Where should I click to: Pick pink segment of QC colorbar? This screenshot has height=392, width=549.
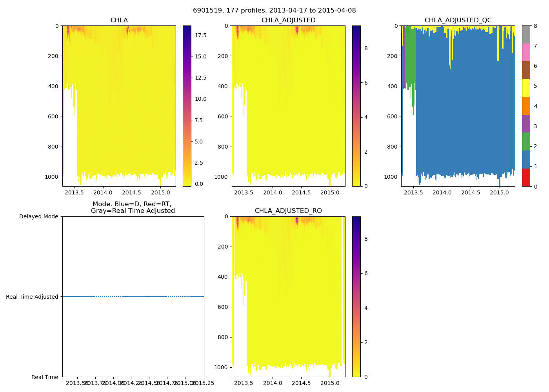click(x=526, y=53)
